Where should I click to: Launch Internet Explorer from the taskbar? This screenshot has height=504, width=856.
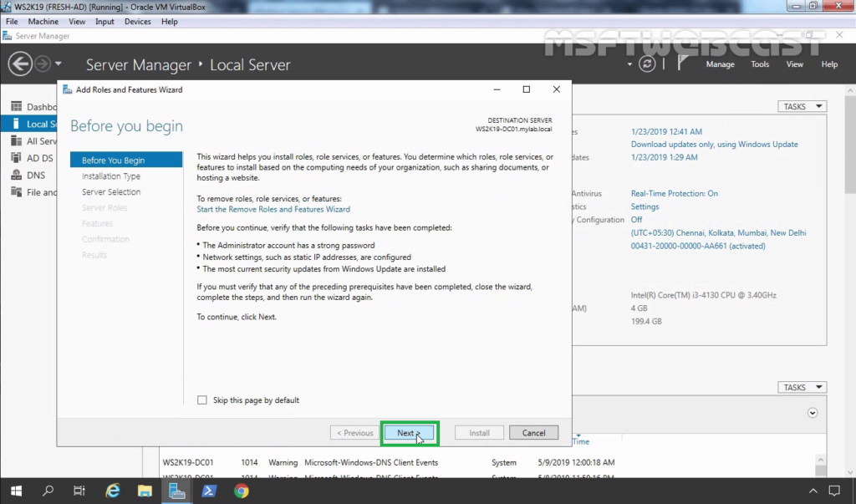113,491
